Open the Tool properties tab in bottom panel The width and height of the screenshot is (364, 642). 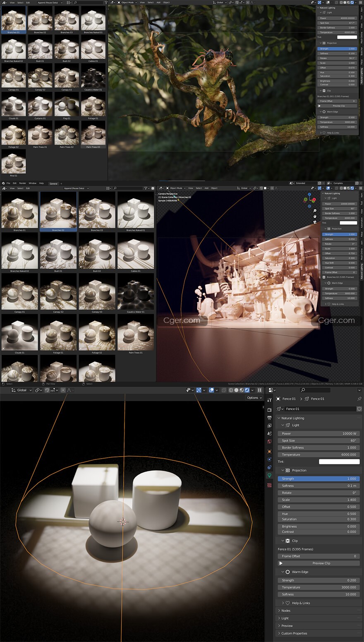coord(269,399)
